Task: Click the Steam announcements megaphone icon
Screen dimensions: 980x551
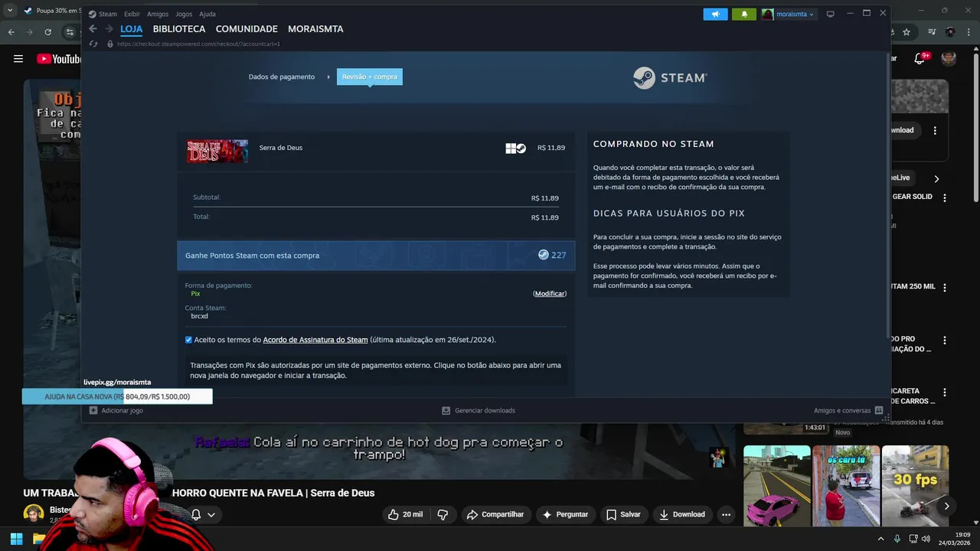Action: (x=715, y=14)
